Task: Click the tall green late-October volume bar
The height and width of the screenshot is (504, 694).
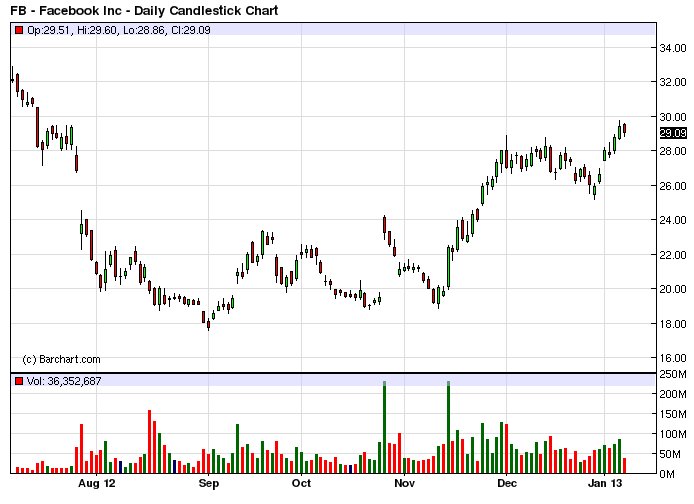Action: click(x=385, y=427)
